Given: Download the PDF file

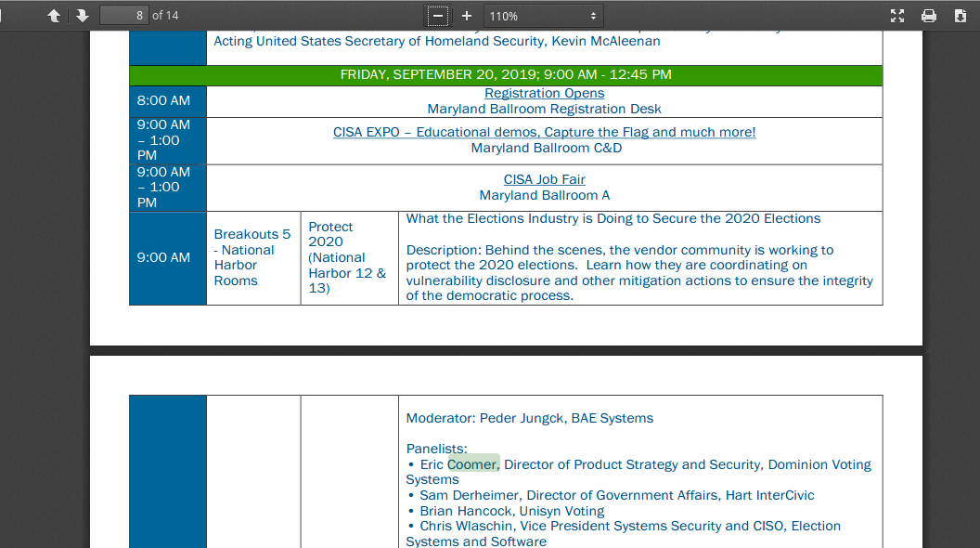Looking at the screenshot, I should tap(961, 16).
